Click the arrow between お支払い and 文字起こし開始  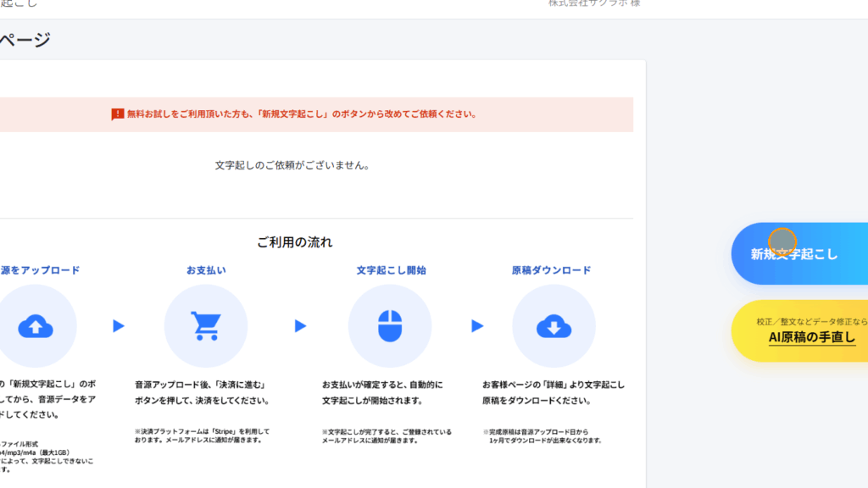(x=300, y=326)
